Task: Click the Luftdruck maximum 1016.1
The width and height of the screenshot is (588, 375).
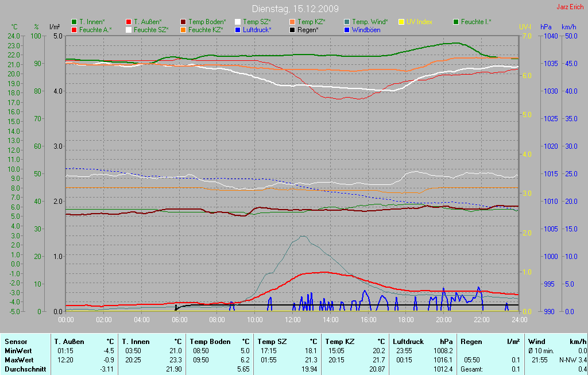Action: (x=443, y=360)
